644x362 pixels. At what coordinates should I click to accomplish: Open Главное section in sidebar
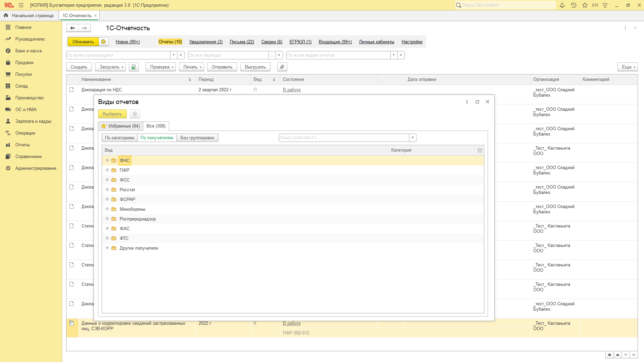[23, 28]
